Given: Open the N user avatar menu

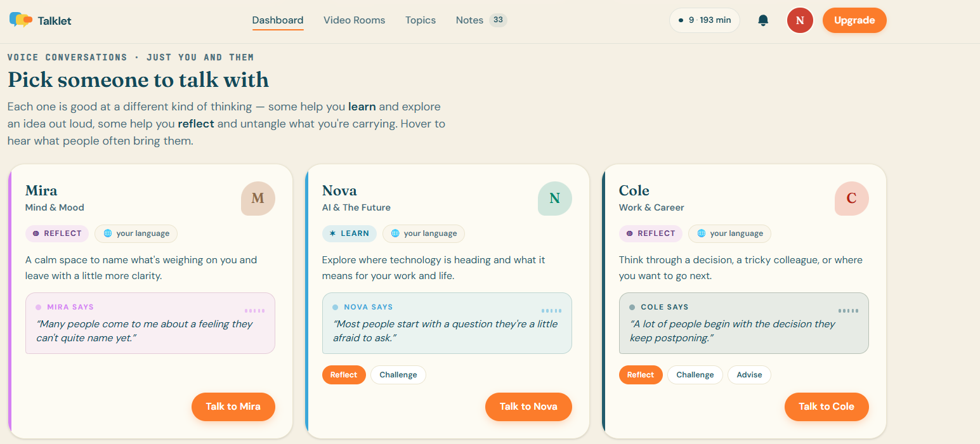Looking at the screenshot, I should pos(800,20).
